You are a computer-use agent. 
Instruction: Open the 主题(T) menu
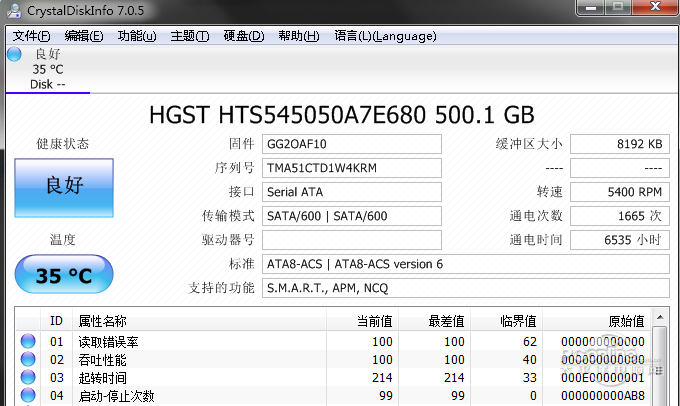point(190,36)
